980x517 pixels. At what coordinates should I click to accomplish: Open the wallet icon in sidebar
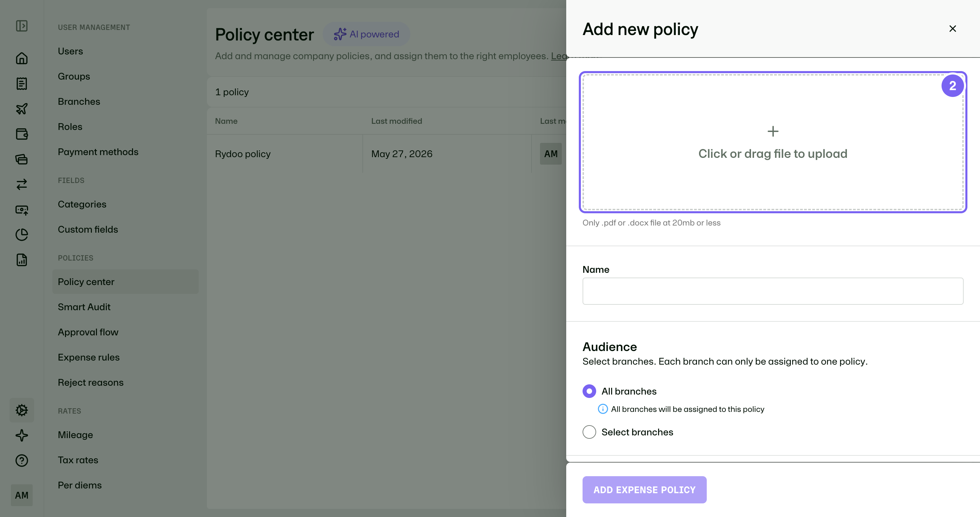tap(22, 134)
